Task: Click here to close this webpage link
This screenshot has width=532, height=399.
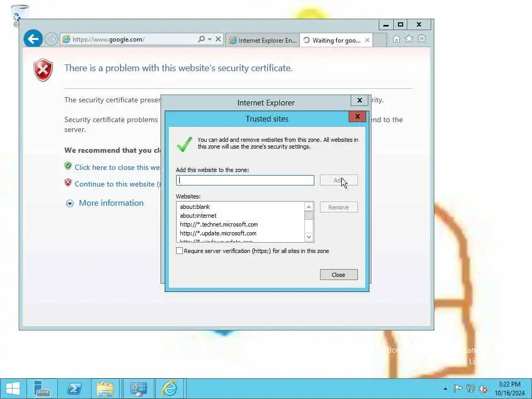Action: (117, 167)
